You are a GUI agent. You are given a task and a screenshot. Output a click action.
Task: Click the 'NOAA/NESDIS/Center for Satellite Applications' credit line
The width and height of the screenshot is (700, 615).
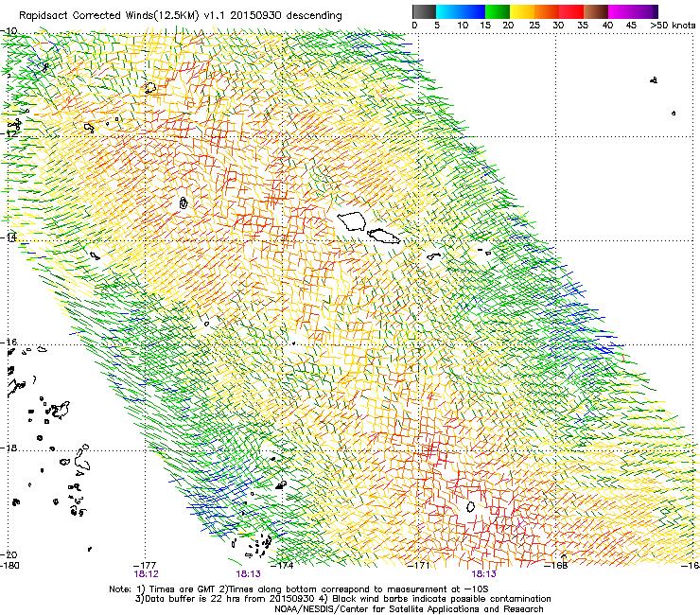click(x=409, y=609)
